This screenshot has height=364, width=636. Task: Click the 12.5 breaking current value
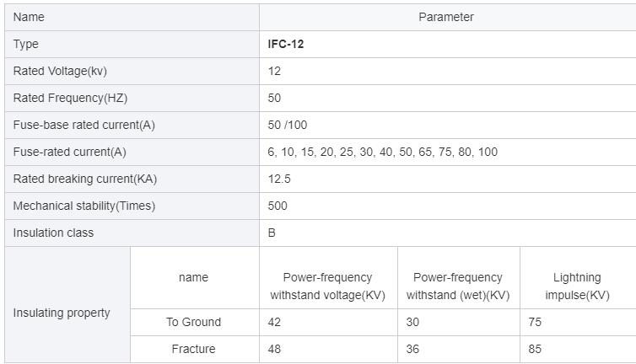(279, 179)
